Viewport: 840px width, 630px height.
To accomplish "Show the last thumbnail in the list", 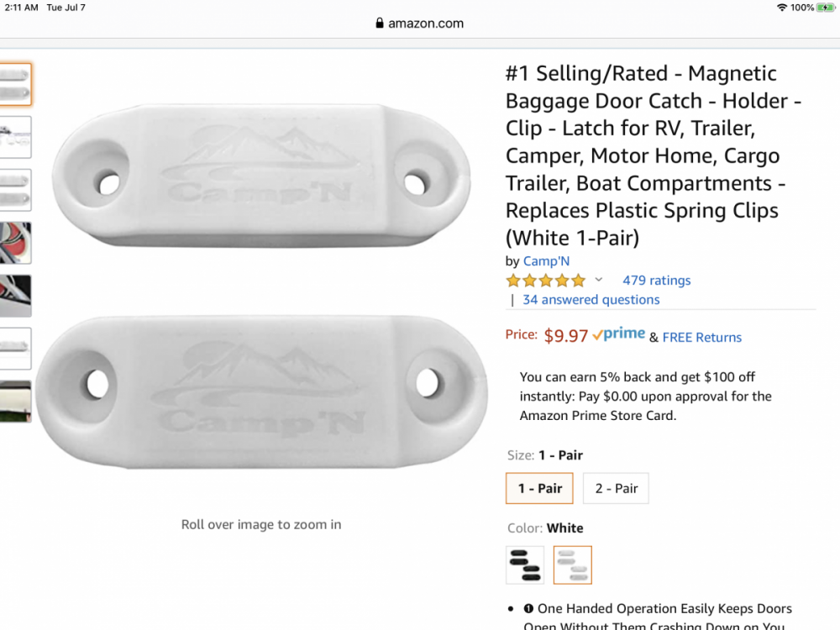I will click(15, 402).
